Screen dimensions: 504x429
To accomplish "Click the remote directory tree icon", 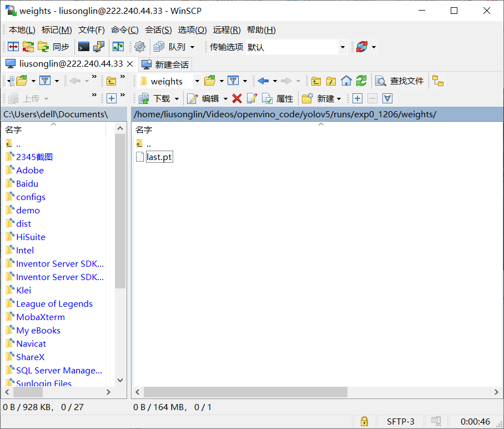I will pos(438,81).
